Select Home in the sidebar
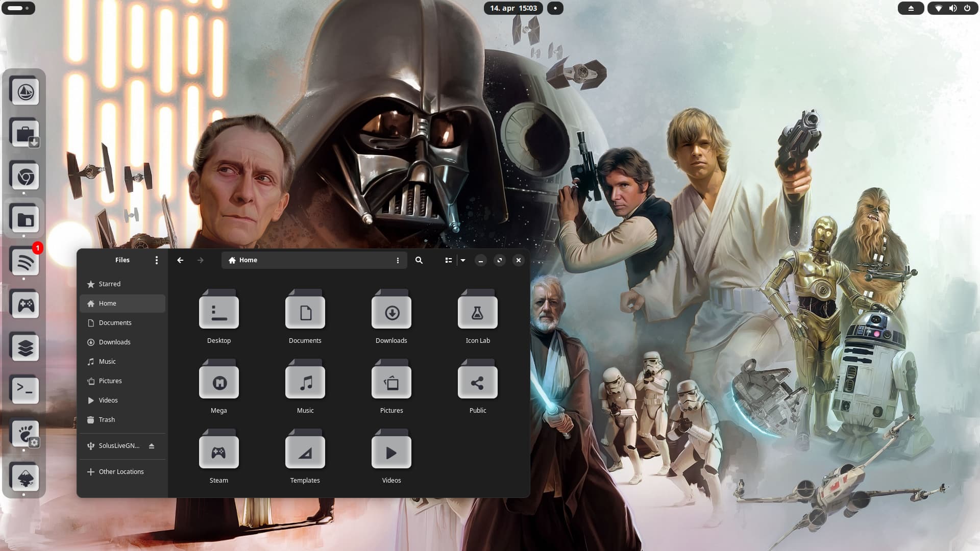This screenshot has height=551, width=980. tap(122, 304)
